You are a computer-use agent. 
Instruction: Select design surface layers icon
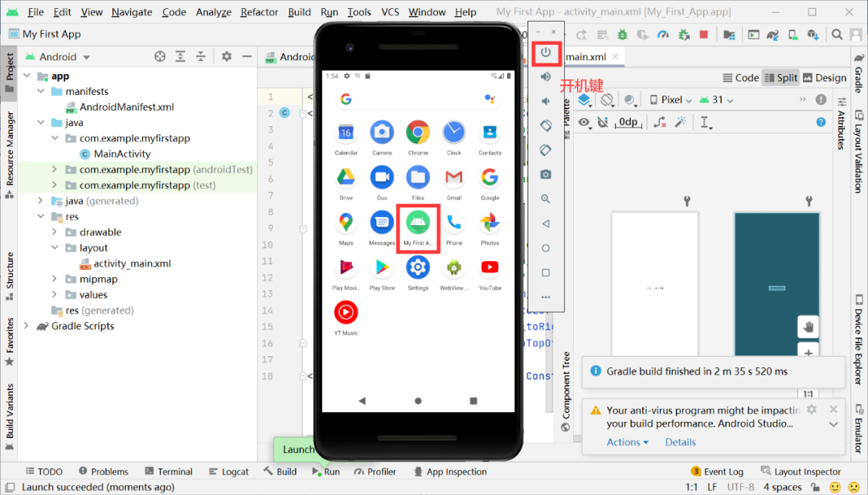(584, 100)
